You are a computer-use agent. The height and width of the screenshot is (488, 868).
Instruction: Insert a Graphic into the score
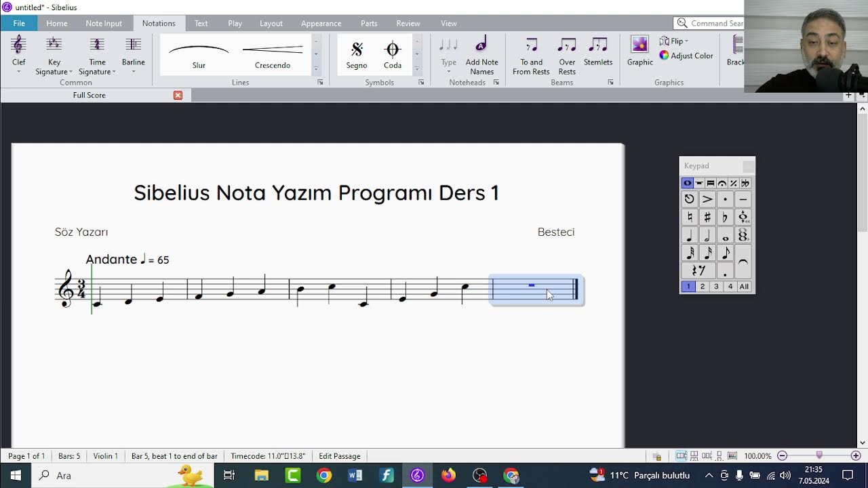click(x=639, y=52)
